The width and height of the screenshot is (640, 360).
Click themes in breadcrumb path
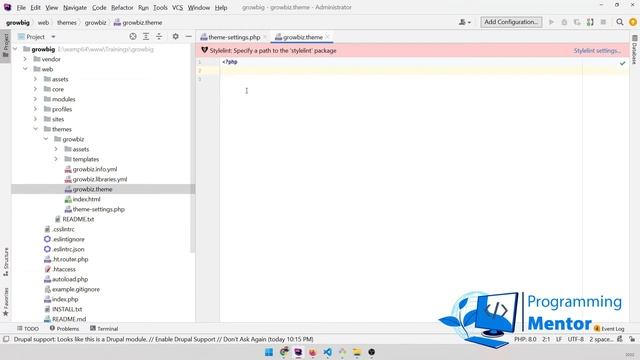point(67,22)
